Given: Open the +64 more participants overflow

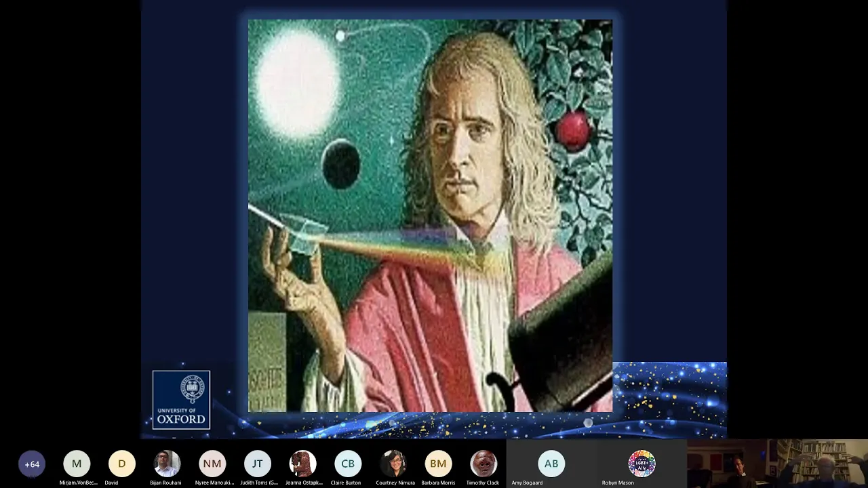Looking at the screenshot, I should coord(32,464).
